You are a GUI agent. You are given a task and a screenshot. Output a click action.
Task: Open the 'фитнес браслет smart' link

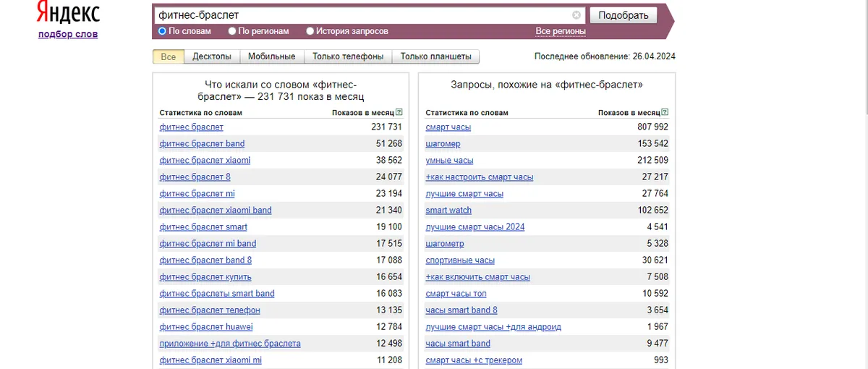(203, 227)
